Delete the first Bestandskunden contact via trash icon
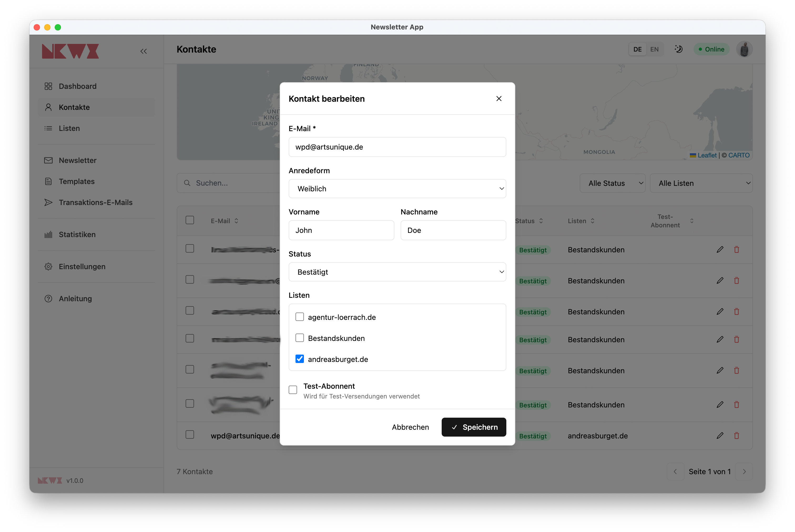This screenshot has width=795, height=532. pyautogui.click(x=736, y=250)
